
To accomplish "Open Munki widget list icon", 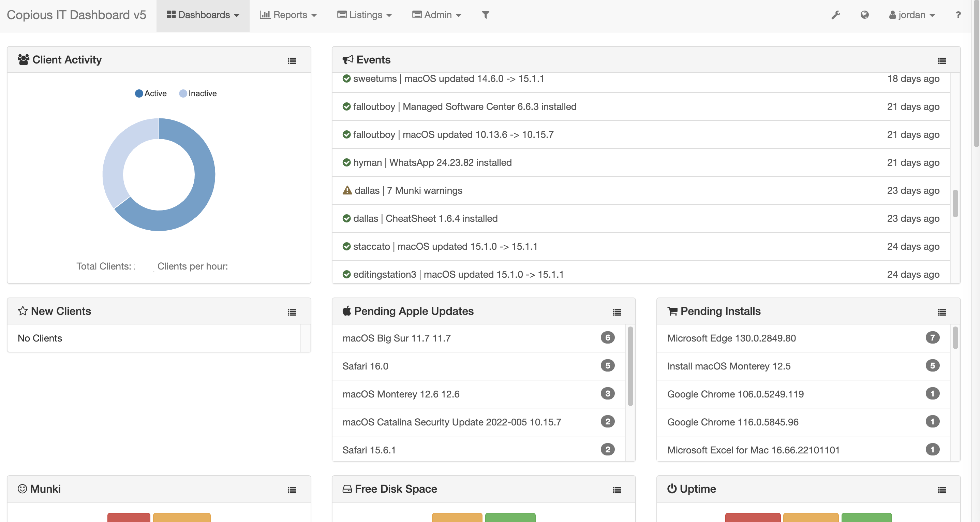I will pyautogui.click(x=292, y=490).
